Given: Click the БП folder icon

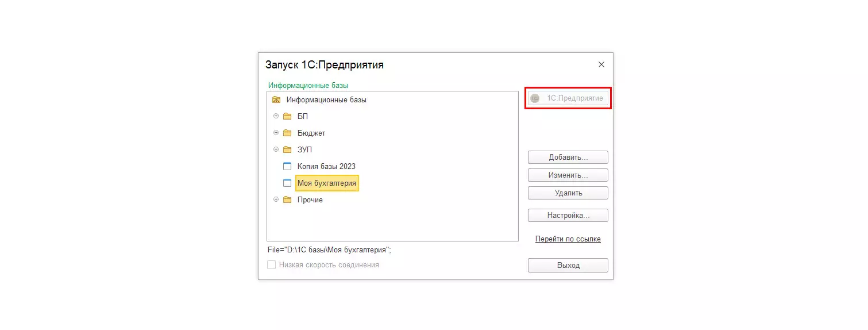Looking at the screenshot, I should 287,116.
